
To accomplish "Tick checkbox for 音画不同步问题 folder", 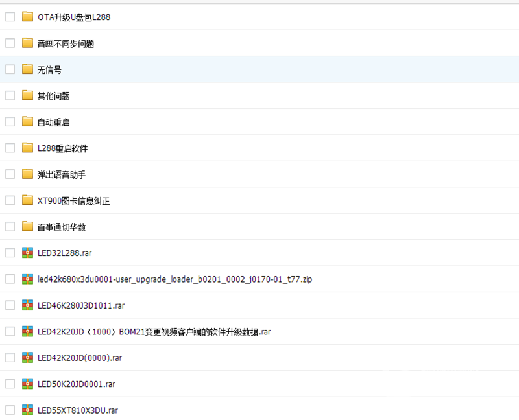I will coord(10,43).
